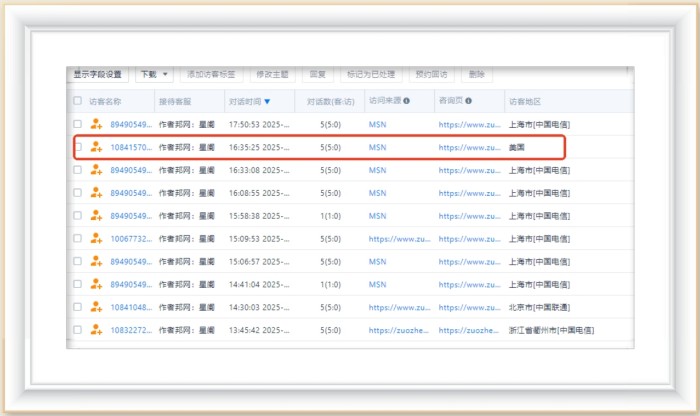The height and width of the screenshot is (416, 700).
Task: Click visitor icon in the 16:35:25 row
Action: point(96,147)
